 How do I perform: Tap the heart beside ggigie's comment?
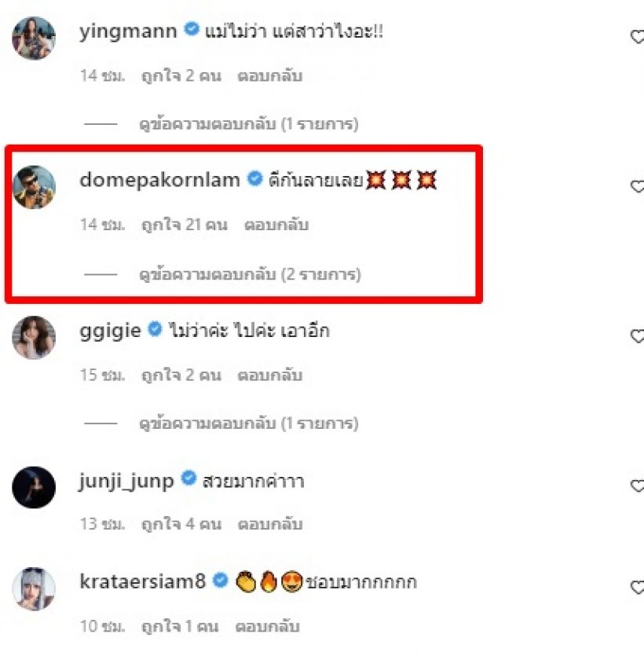click(637, 336)
